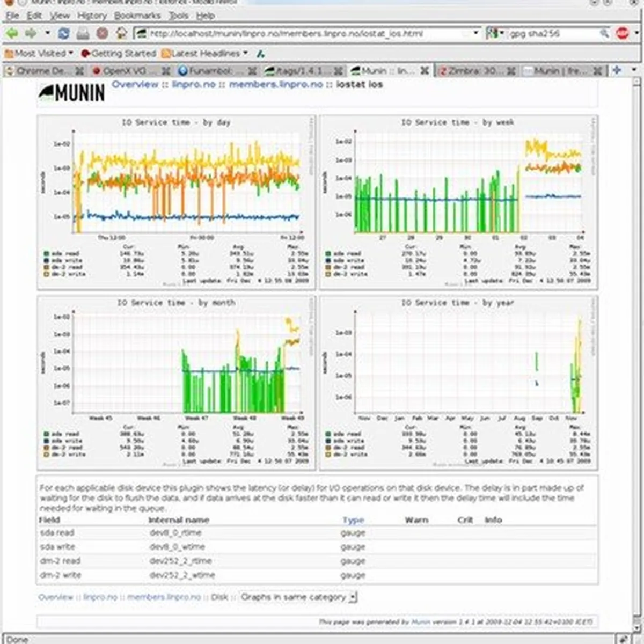Close the Funambol tab
The height and width of the screenshot is (644, 644).
tap(252, 70)
